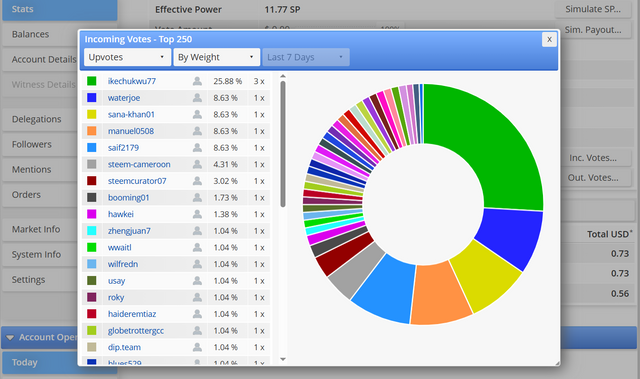This screenshot has height=379, width=640.
Task: Click the Inc. Votes... button
Action: 593,158
